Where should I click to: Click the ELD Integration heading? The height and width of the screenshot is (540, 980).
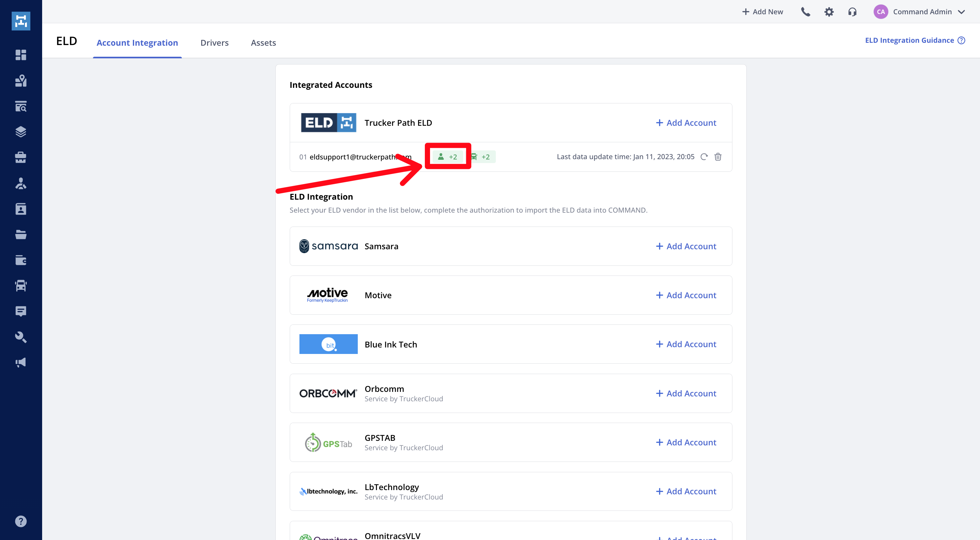pyautogui.click(x=321, y=197)
